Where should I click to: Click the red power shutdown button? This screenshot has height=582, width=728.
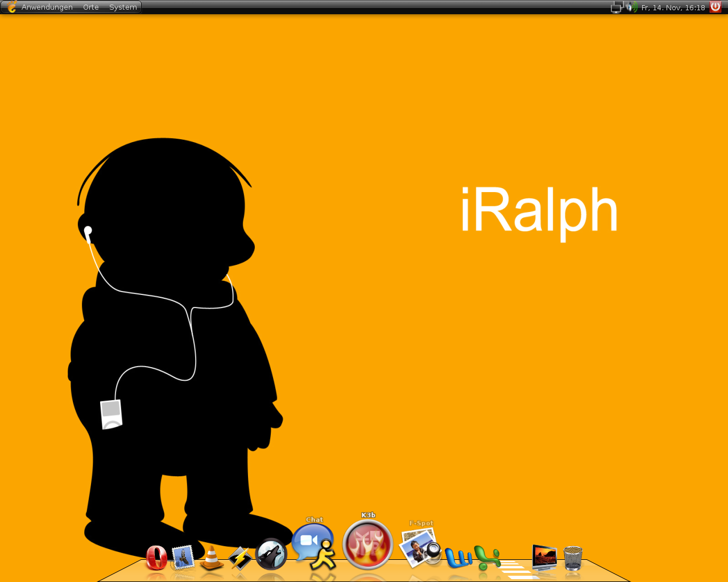715,7
